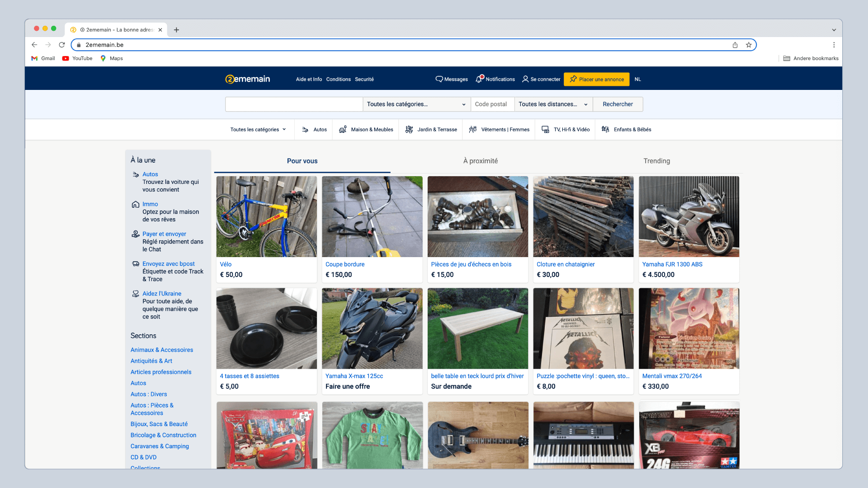Click Placer une annonce button
This screenshot has height=488, width=868.
pyautogui.click(x=597, y=79)
